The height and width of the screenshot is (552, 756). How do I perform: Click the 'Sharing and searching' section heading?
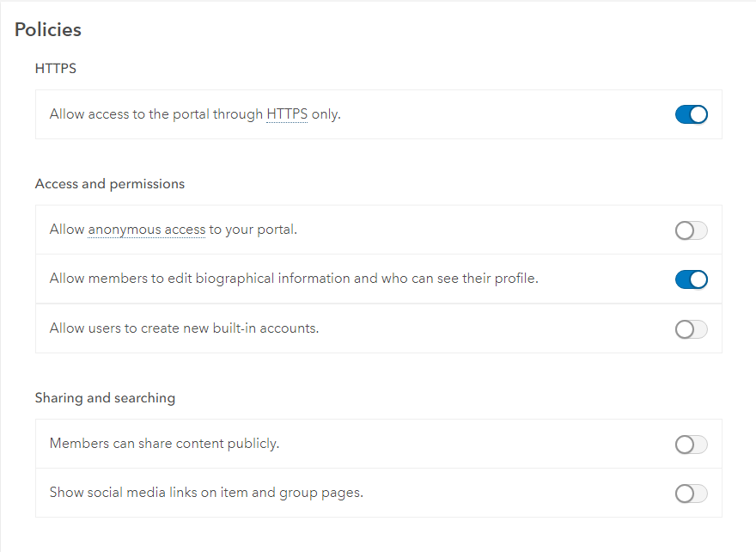pos(105,398)
